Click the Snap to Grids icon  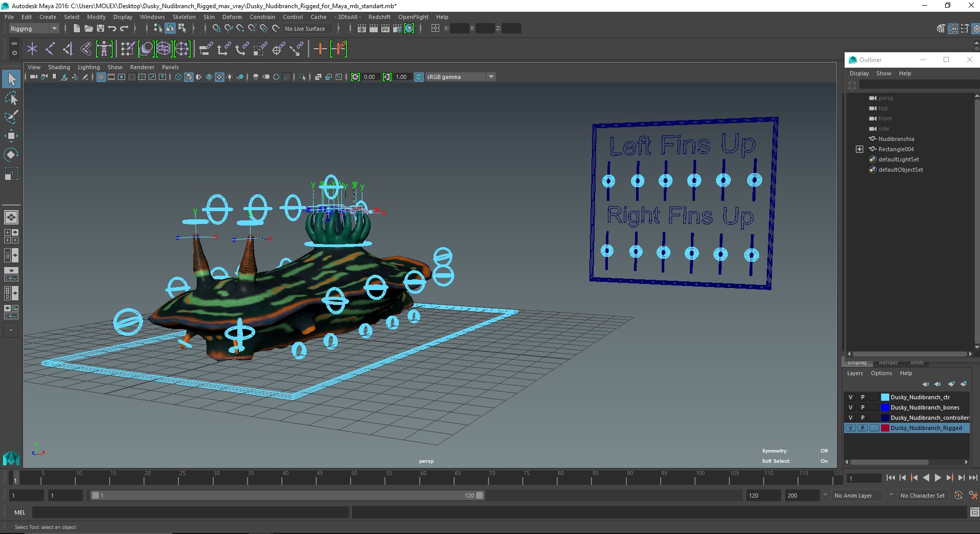tap(217, 29)
